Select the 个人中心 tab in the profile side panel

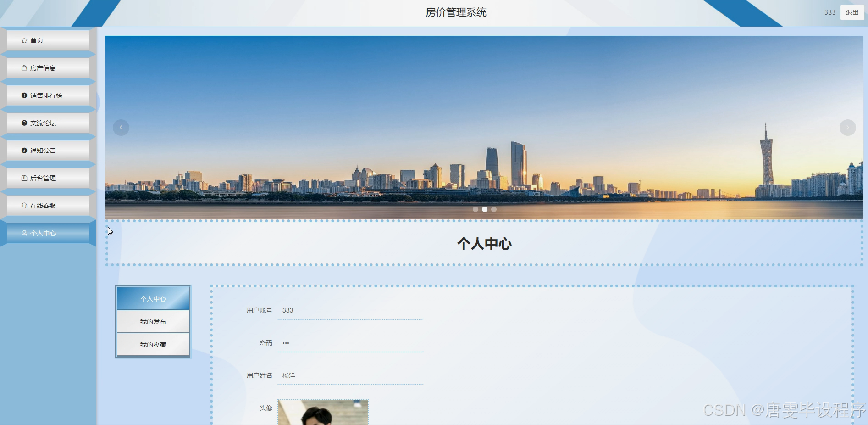(x=153, y=299)
